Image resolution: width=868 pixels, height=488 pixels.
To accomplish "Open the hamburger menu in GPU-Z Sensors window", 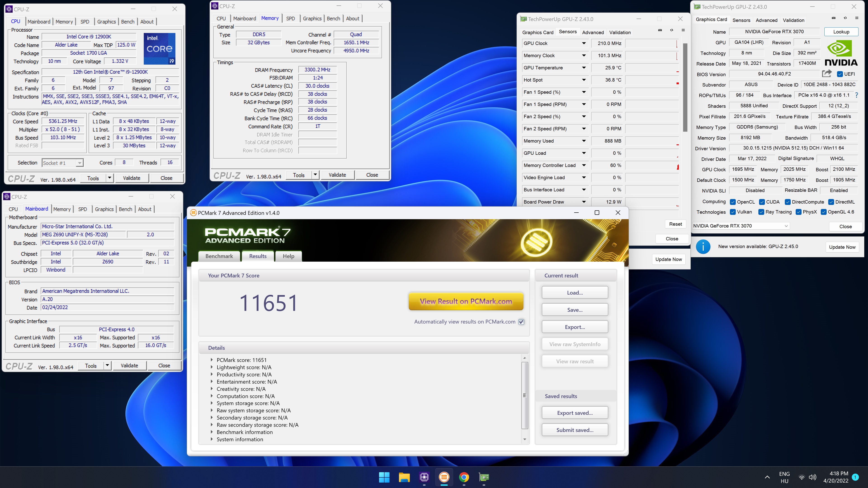I will coord(683,30).
